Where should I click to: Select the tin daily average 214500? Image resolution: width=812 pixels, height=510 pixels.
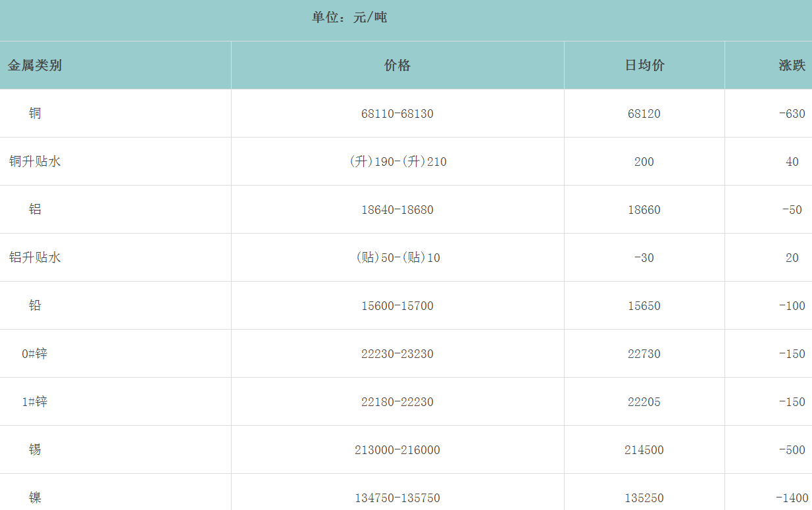(644, 450)
